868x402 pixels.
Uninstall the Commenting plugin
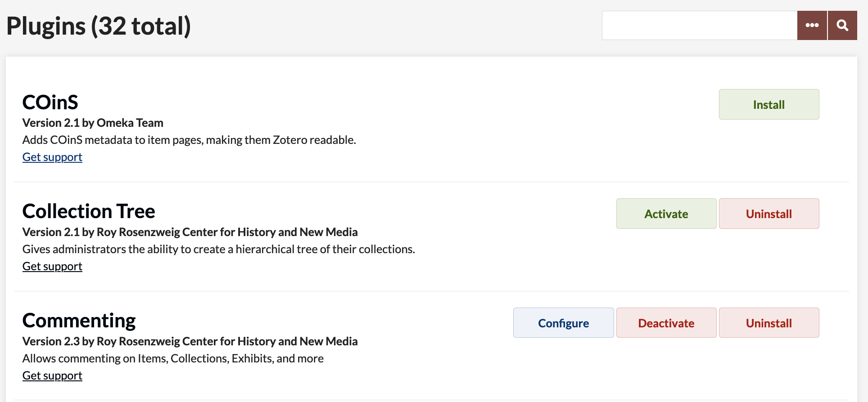[x=769, y=323]
